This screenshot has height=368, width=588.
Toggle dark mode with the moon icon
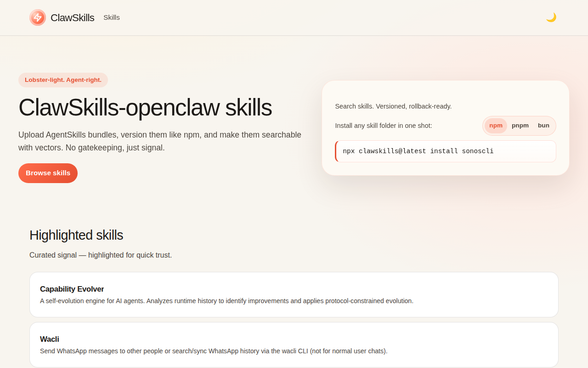551,17
